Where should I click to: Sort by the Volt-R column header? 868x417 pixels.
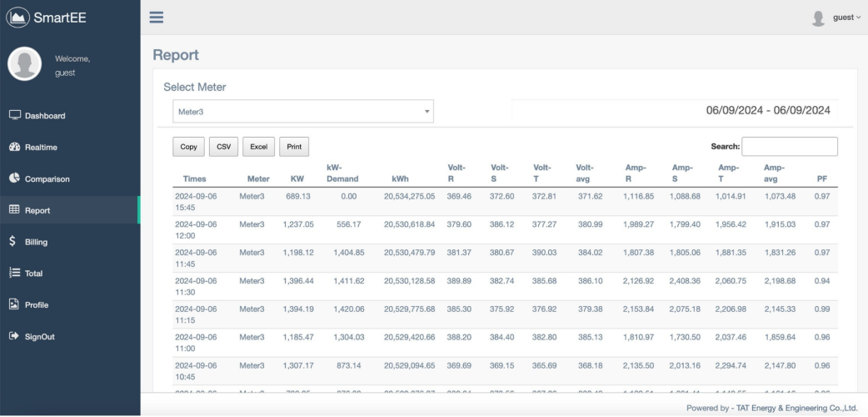click(x=456, y=173)
